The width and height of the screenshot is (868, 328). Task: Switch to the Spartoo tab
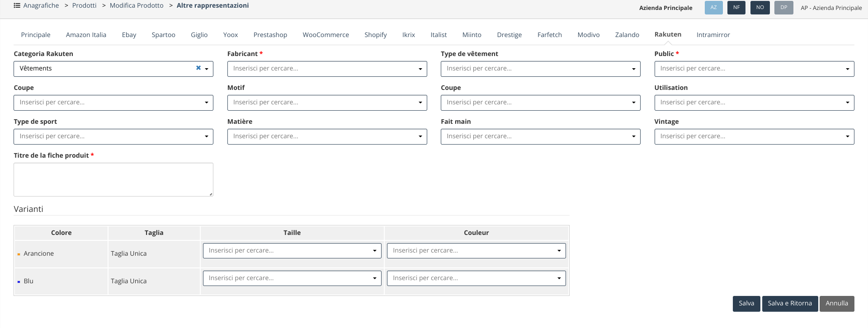[x=163, y=35]
